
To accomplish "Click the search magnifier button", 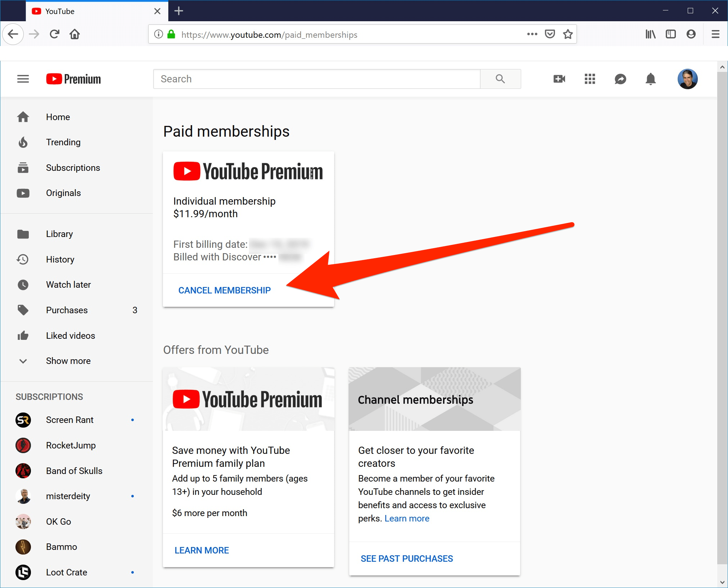I will click(500, 79).
